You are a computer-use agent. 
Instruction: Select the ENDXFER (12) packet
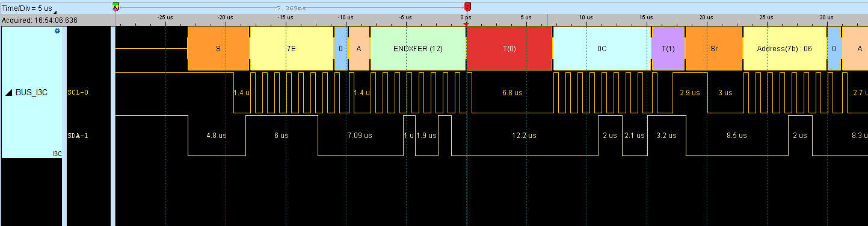point(418,49)
